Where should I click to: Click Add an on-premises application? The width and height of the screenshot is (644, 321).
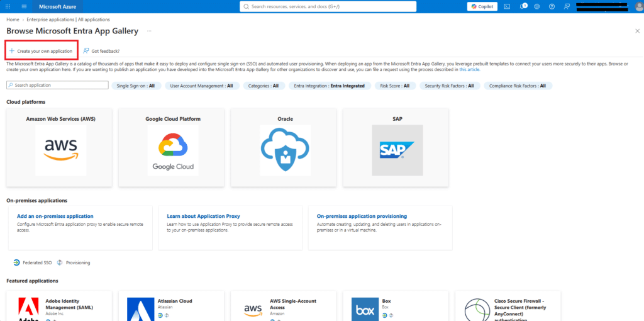(55, 216)
